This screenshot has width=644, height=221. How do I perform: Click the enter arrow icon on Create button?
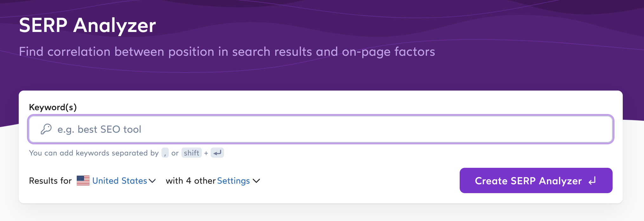592,181
